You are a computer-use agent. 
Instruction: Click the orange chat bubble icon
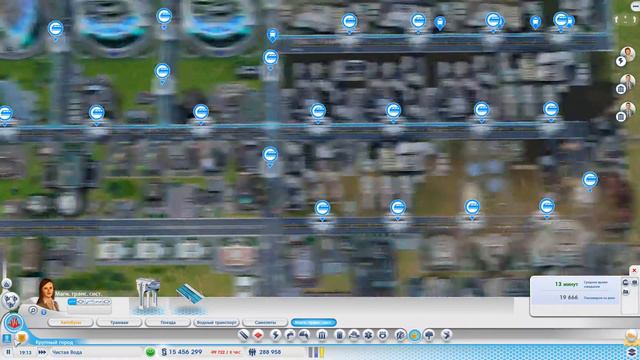tap(21, 338)
